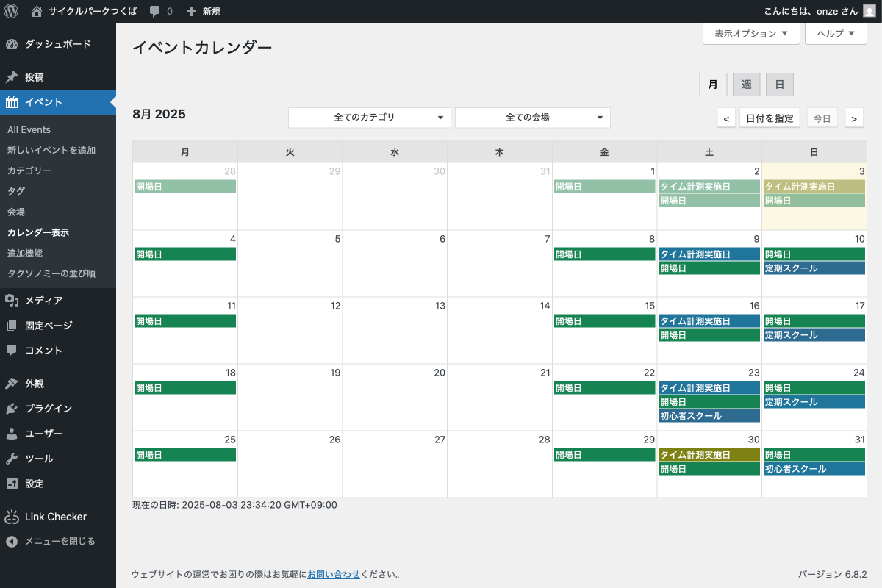Open 開場日 event on August 22
Viewport: 882px width, 588px height.
click(604, 387)
